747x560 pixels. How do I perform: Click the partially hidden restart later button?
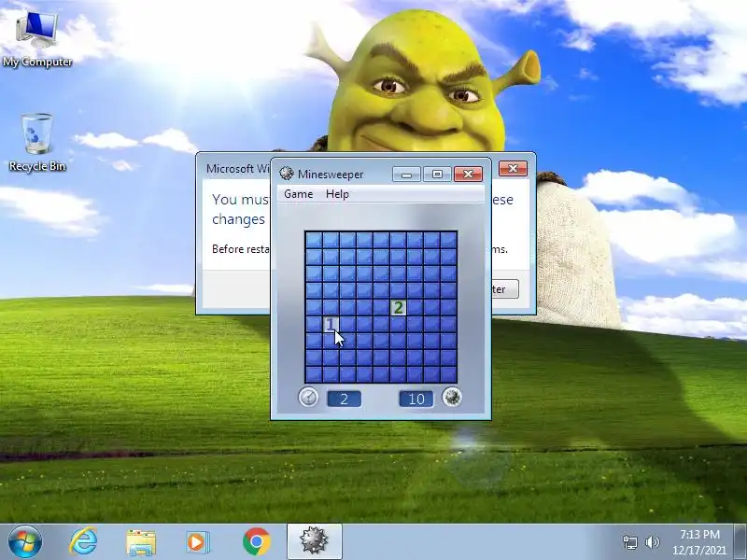[504, 289]
